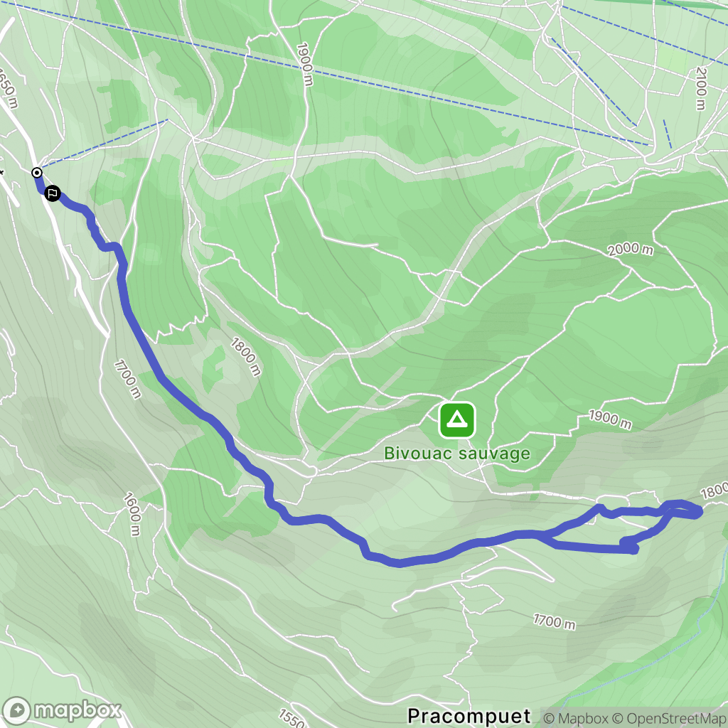
Task: Open the mapbox logo
Action: (x=61, y=710)
